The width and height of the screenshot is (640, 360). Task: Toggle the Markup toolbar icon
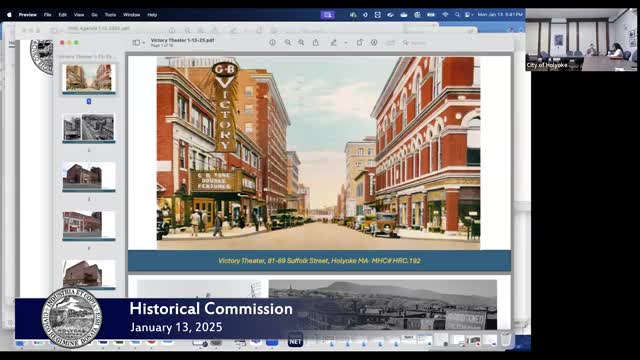(x=374, y=42)
